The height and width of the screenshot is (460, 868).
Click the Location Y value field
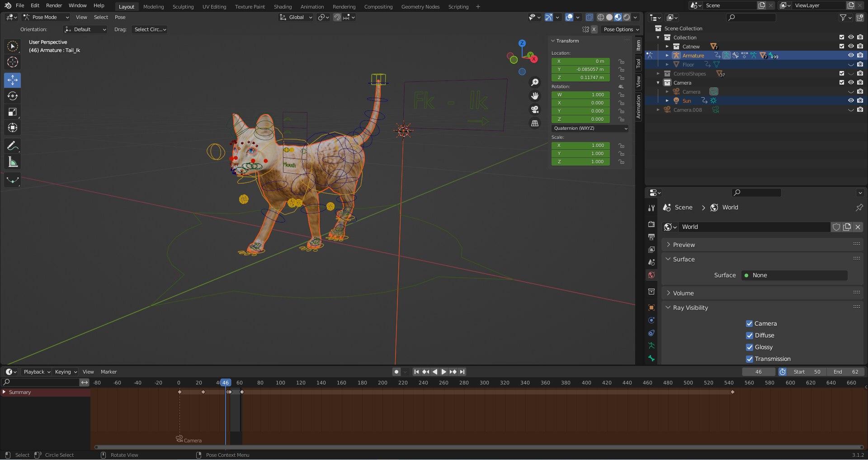(580, 69)
